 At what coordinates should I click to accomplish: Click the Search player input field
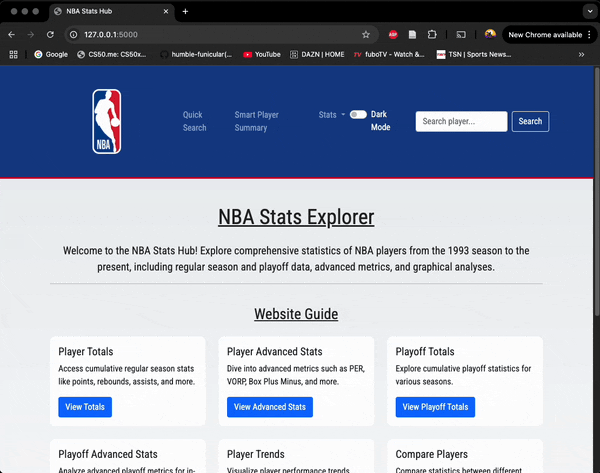pyautogui.click(x=461, y=121)
